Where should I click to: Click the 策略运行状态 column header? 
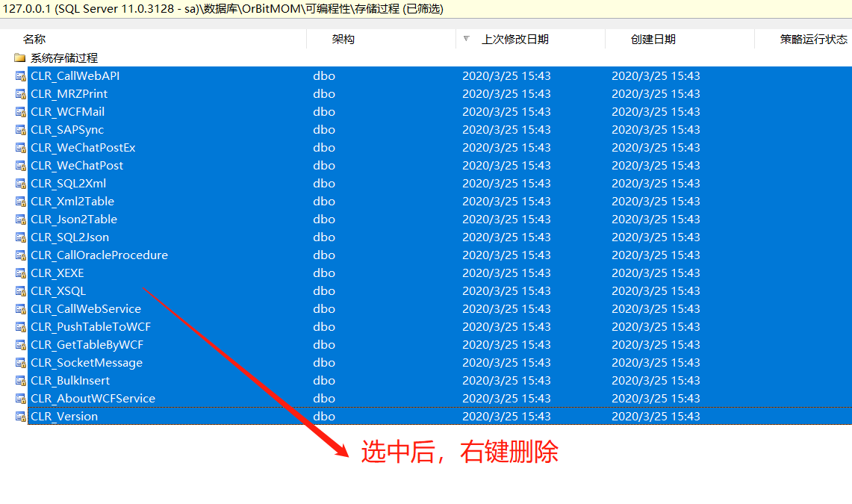pos(813,40)
